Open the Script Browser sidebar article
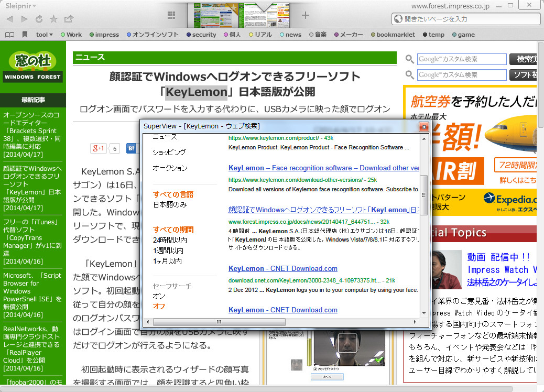The width and height of the screenshot is (544, 392). coord(32,295)
